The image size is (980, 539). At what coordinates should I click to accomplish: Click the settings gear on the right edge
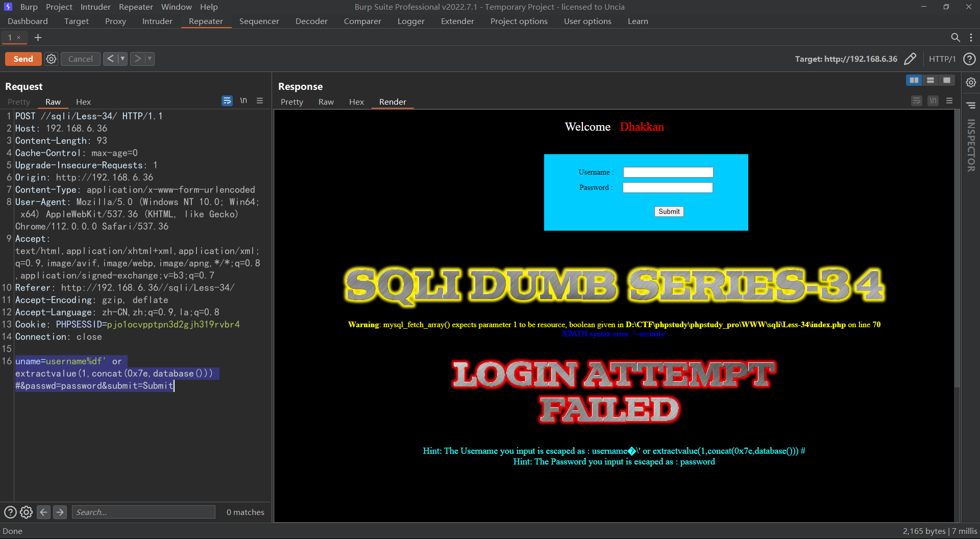(971, 82)
